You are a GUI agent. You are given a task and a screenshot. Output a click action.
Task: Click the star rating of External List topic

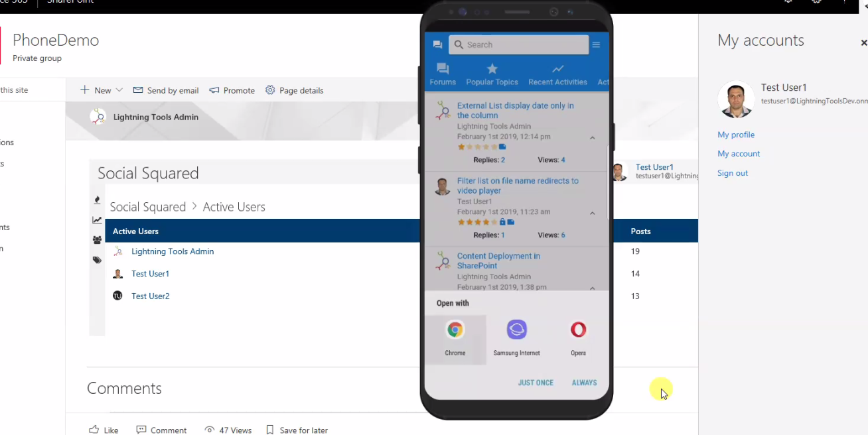478,147
